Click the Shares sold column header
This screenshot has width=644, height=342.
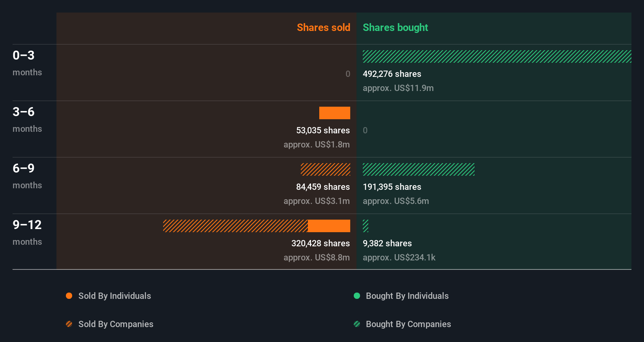pyautogui.click(x=324, y=27)
